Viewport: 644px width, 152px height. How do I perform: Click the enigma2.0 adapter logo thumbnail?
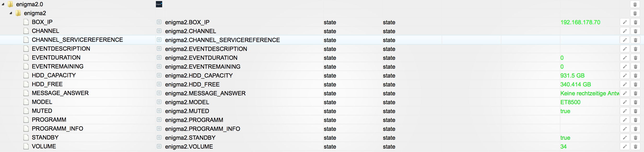(x=159, y=4)
